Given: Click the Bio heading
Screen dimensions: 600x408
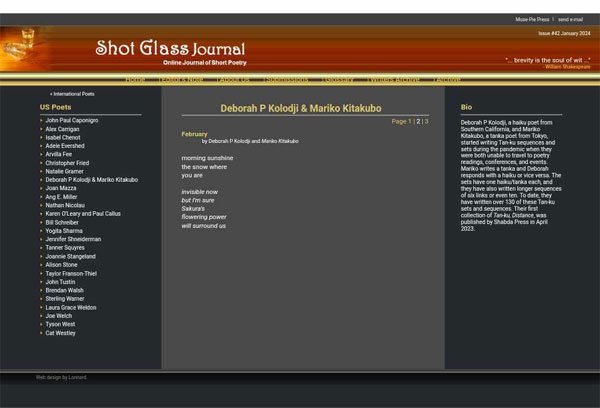Looking at the screenshot, I should [466, 107].
